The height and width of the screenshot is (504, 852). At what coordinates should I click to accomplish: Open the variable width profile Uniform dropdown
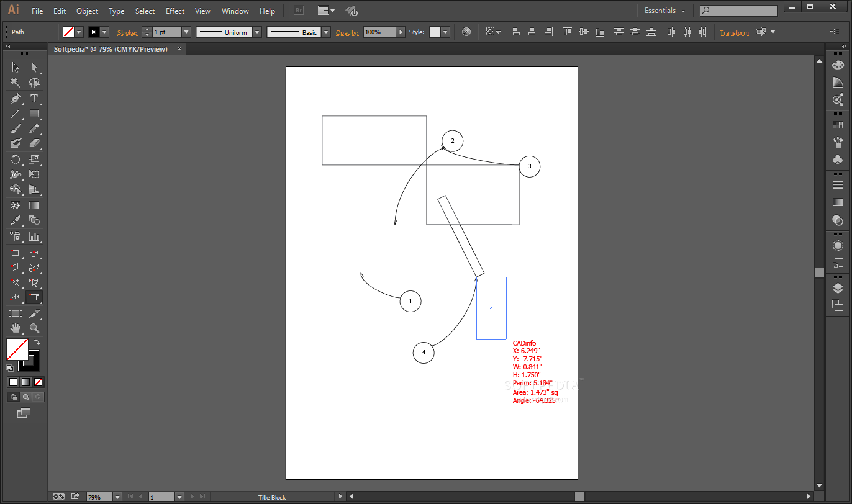pos(256,32)
